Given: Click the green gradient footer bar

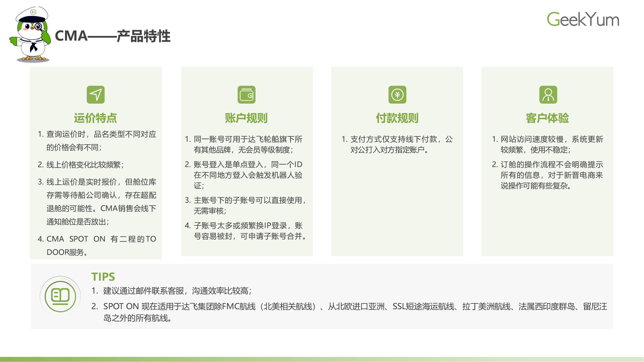Looking at the screenshot, I should (x=322, y=359).
